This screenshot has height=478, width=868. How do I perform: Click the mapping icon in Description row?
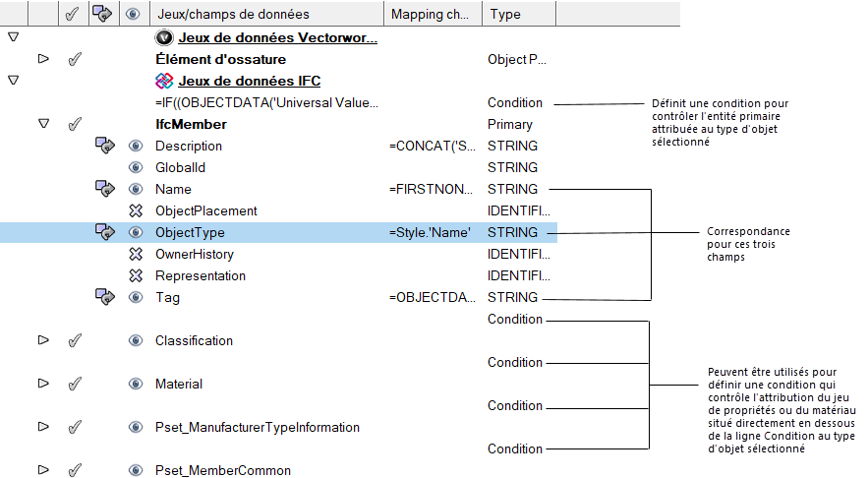104,146
